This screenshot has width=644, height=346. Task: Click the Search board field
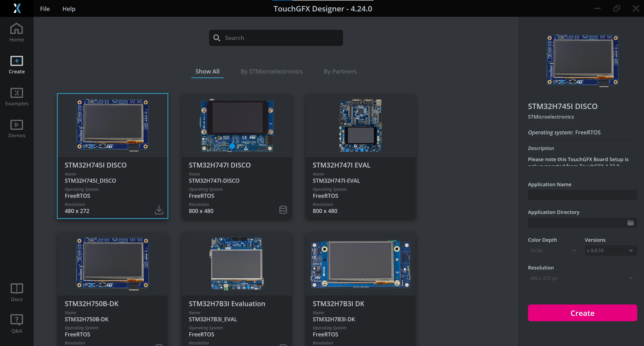click(x=276, y=38)
